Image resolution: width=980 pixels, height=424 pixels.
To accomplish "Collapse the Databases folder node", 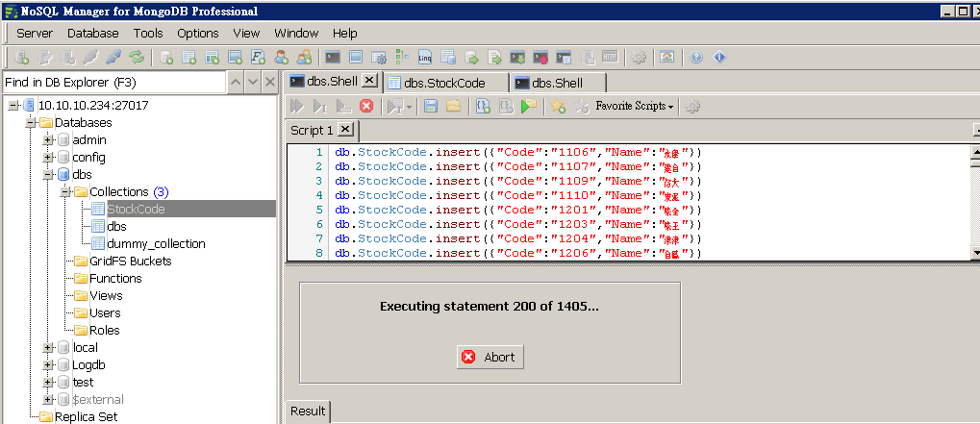I will click(30, 123).
